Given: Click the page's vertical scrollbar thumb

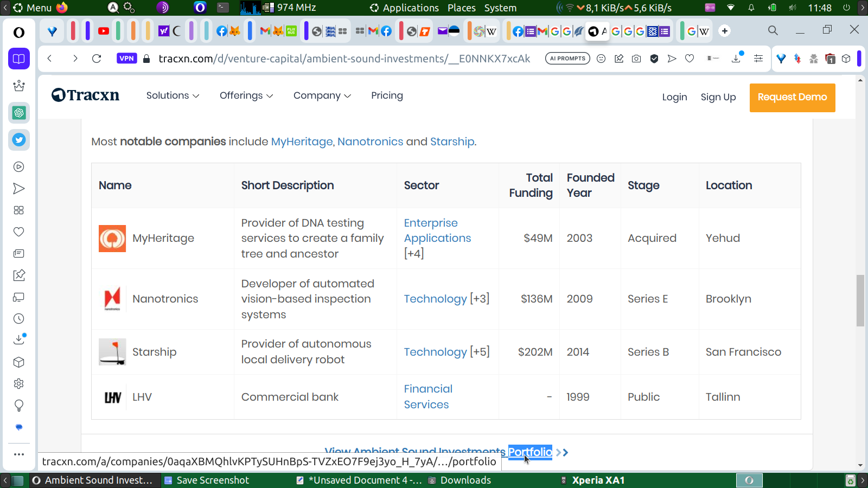Looking at the screenshot, I should point(860,300).
